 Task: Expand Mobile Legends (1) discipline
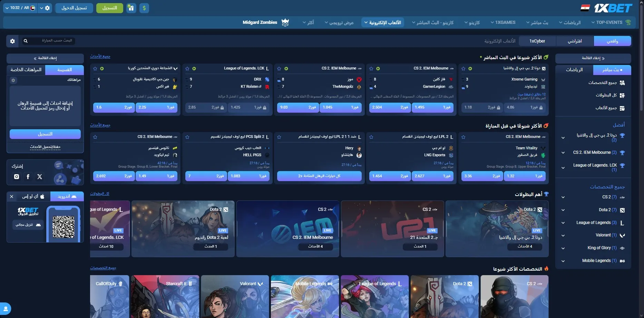(x=563, y=261)
